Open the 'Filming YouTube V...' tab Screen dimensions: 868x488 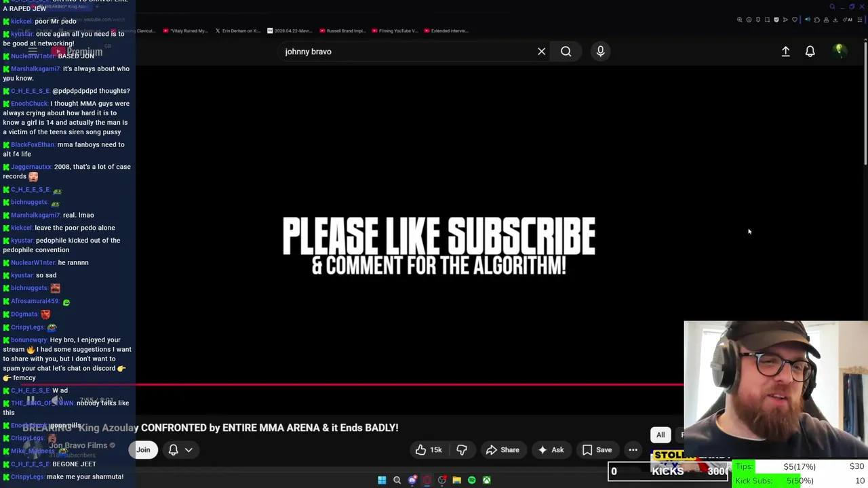point(395,30)
